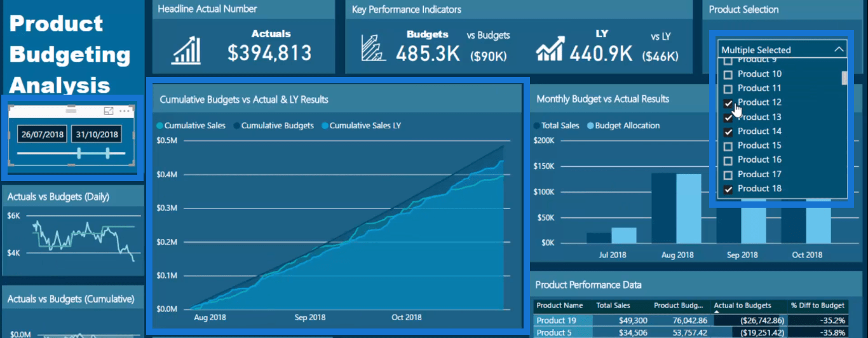Image resolution: width=868 pixels, height=338 pixels.
Task: Click the $49,300 total sales cell
Action: [632, 320]
